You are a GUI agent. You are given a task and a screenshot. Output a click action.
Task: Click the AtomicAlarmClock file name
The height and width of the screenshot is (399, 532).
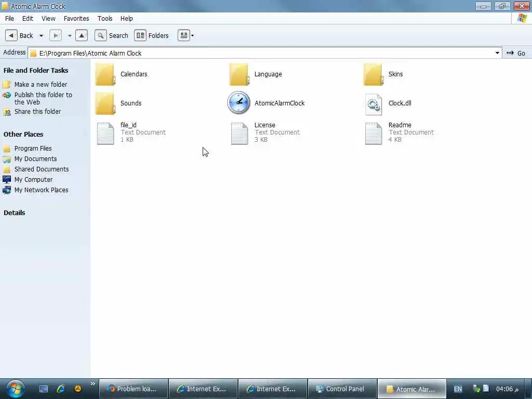pos(279,103)
